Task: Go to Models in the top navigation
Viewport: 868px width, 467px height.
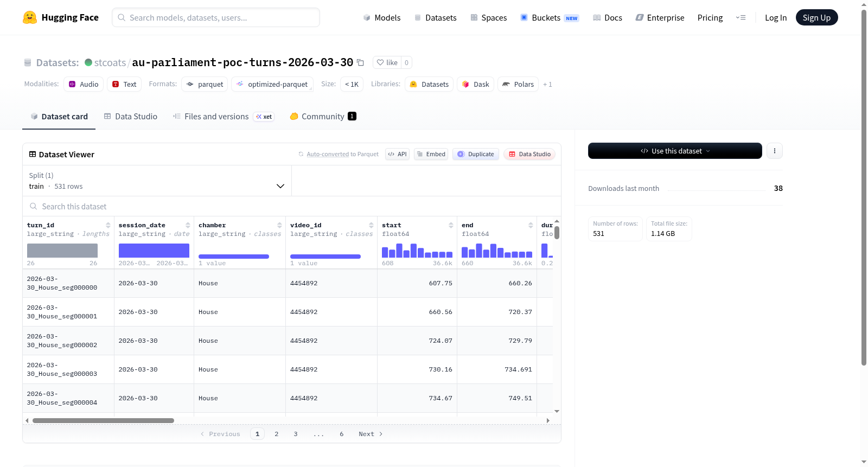Action: (382, 17)
